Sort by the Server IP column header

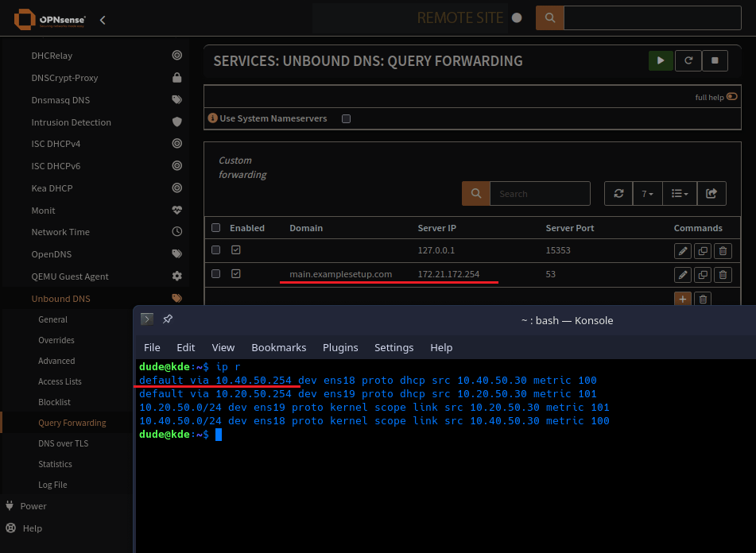pos(436,228)
